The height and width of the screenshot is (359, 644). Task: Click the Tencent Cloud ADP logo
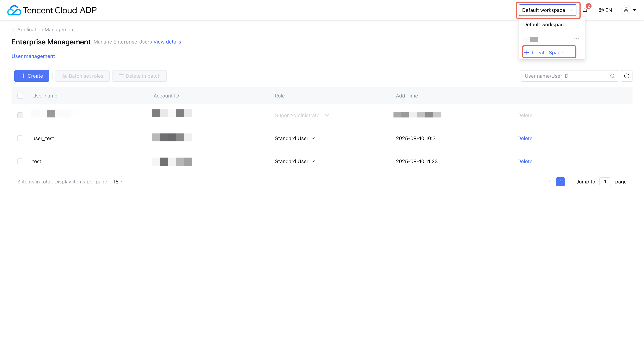coord(52,10)
